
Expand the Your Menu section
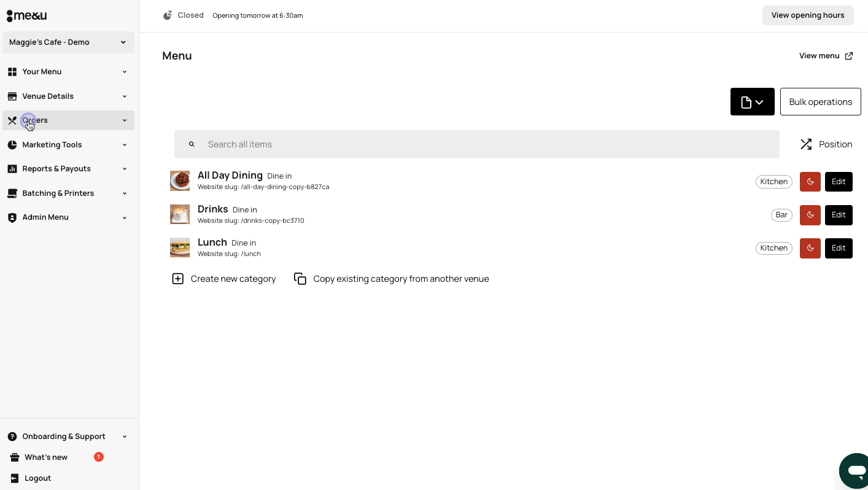pyautogui.click(x=68, y=72)
